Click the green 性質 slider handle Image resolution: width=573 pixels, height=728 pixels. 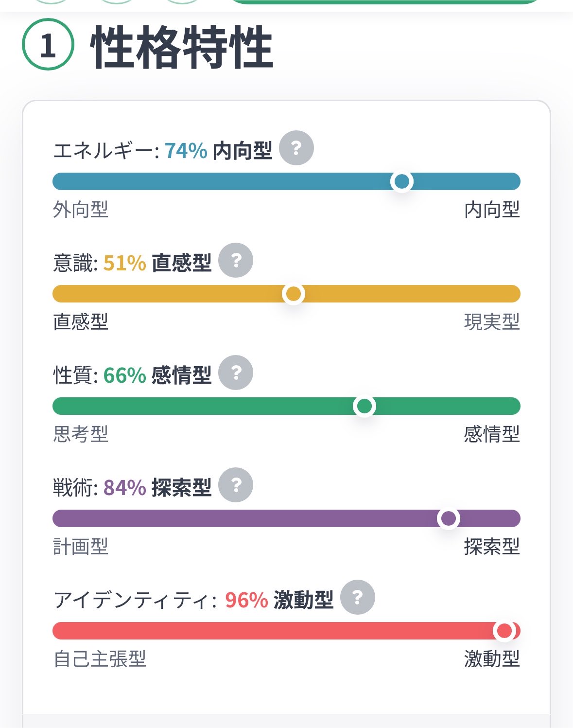click(365, 406)
